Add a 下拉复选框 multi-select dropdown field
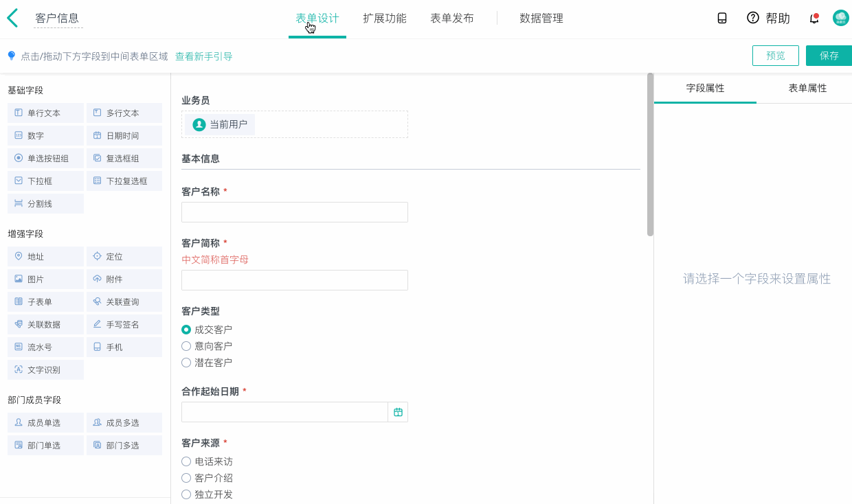852x504 pixels. [x=124, y=181]
